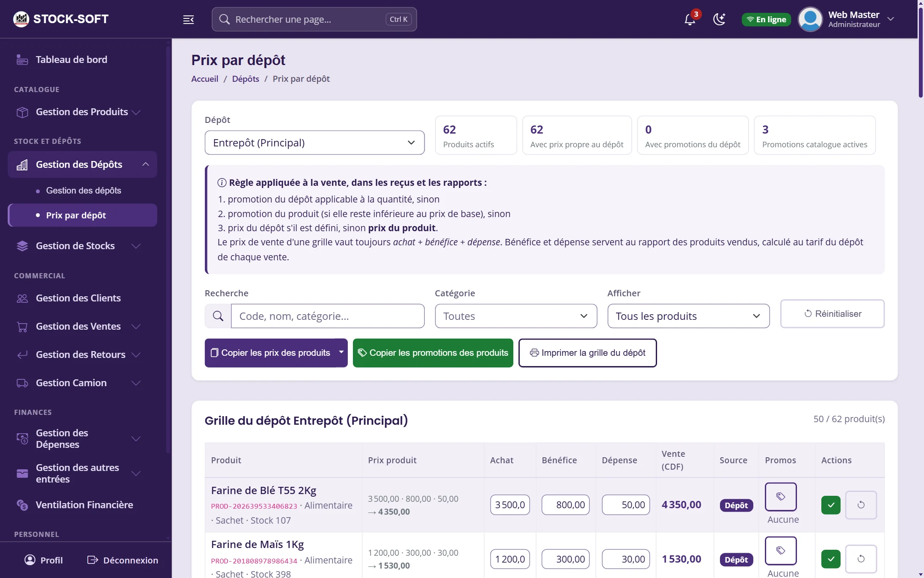
Task: Click the Gestion des Clients people icon
Action: 22,298
